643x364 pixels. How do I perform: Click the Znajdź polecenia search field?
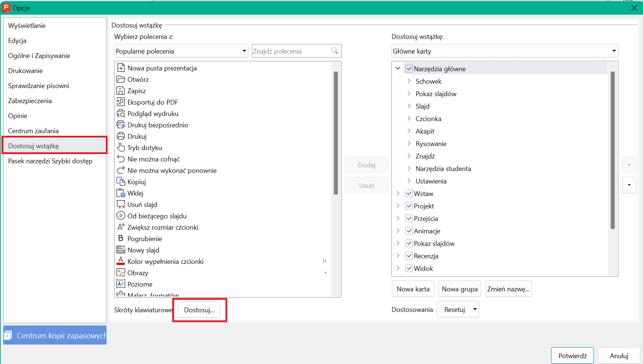pyautogui.click(x=297, y=51)
